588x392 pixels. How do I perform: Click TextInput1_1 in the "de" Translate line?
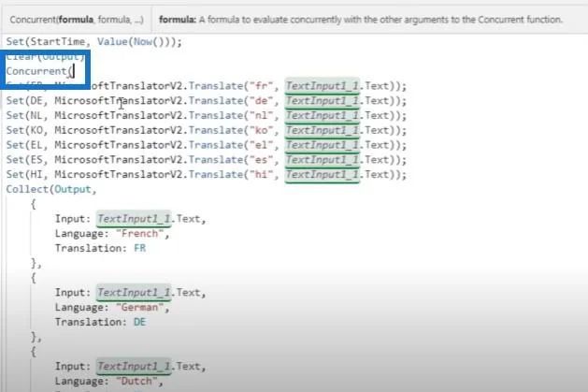click(x=323, y=100)
